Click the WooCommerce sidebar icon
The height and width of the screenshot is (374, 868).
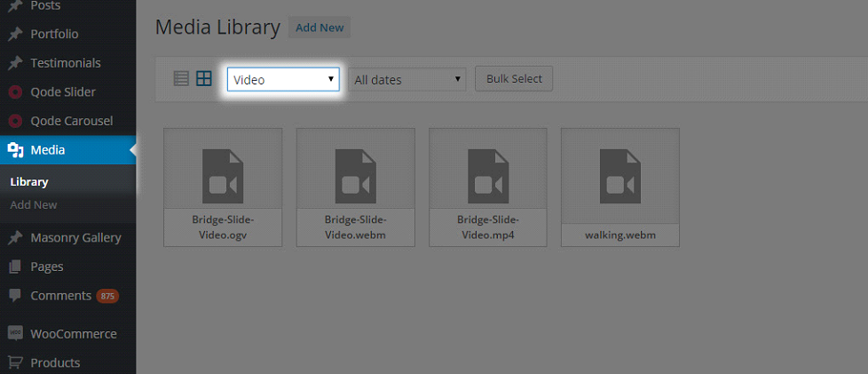[15, 334]
